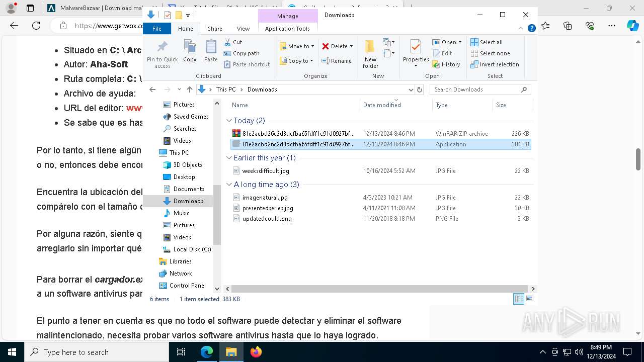Viewport: 644px width, 362px height.
Task: Open the File menu
Action: point(157,29)
